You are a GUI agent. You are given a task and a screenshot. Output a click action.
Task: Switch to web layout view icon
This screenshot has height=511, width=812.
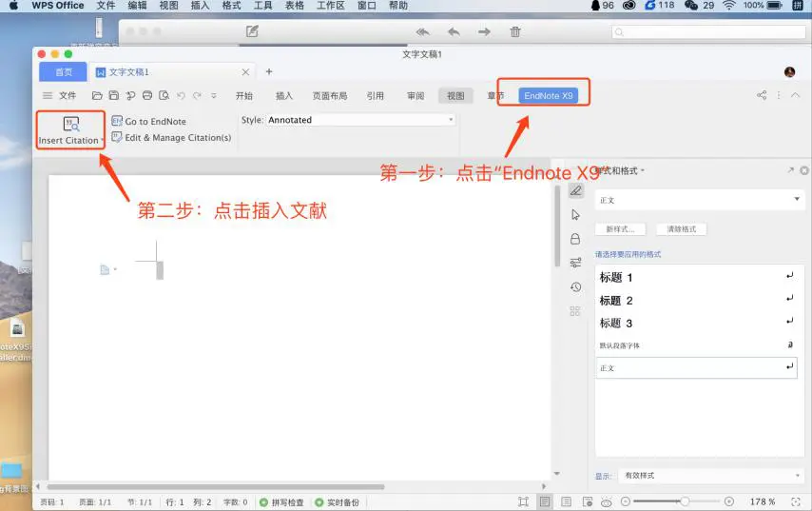[x=588, y=501]
